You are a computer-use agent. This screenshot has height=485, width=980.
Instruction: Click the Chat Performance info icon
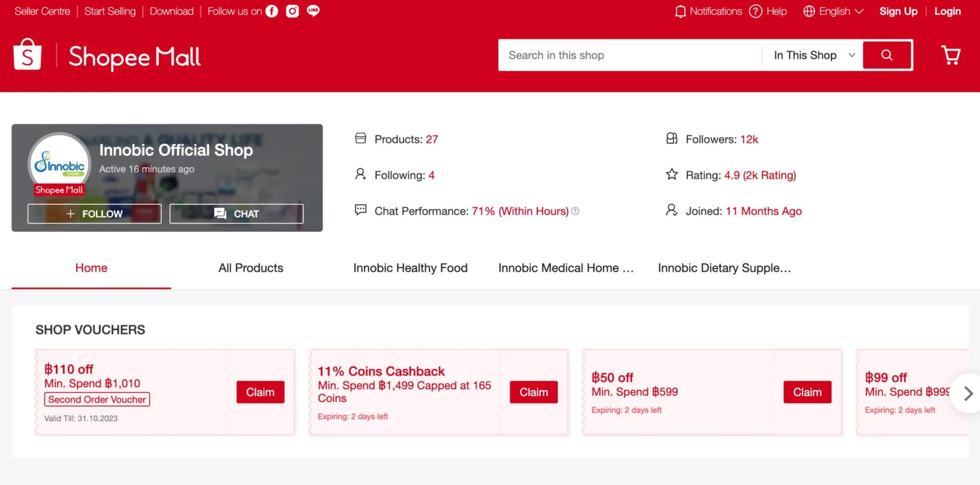pyautogui.click(x=575, y=211)
